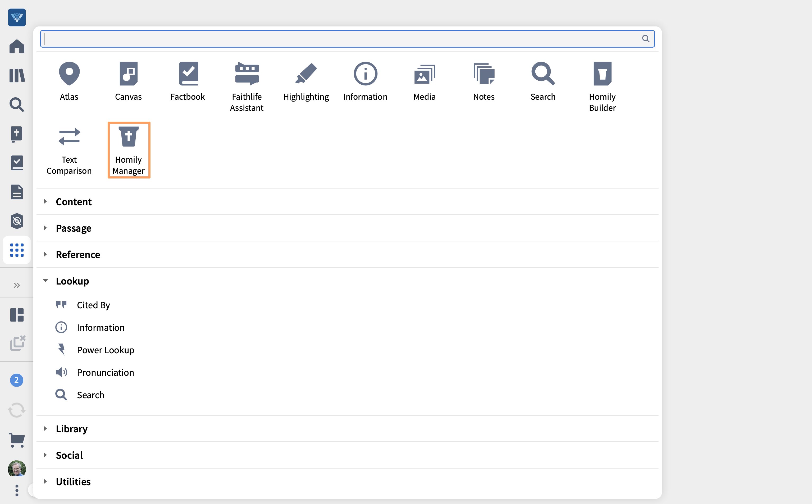Open the Library sidebar icon
The image size is (812, 504).
(x=17, y=75)
